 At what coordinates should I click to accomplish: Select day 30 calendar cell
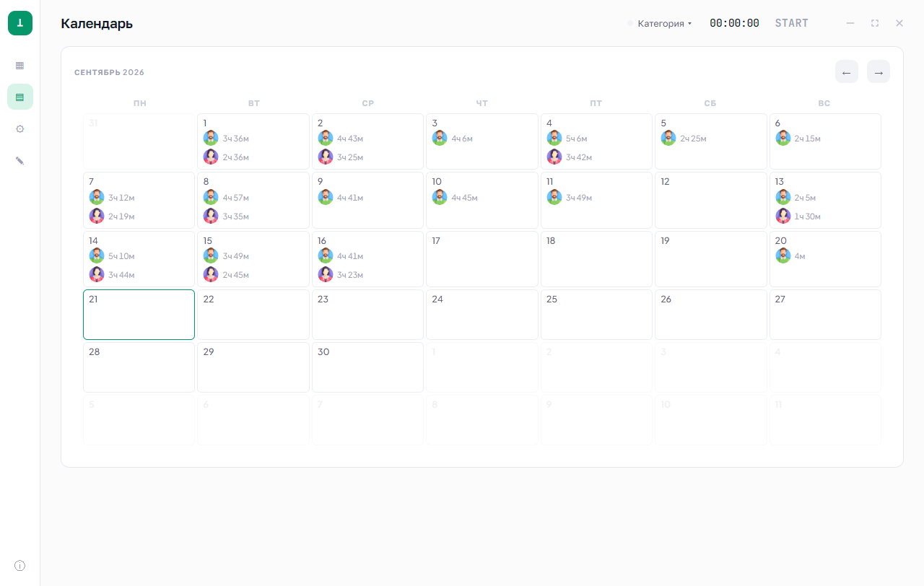(367, 367)
